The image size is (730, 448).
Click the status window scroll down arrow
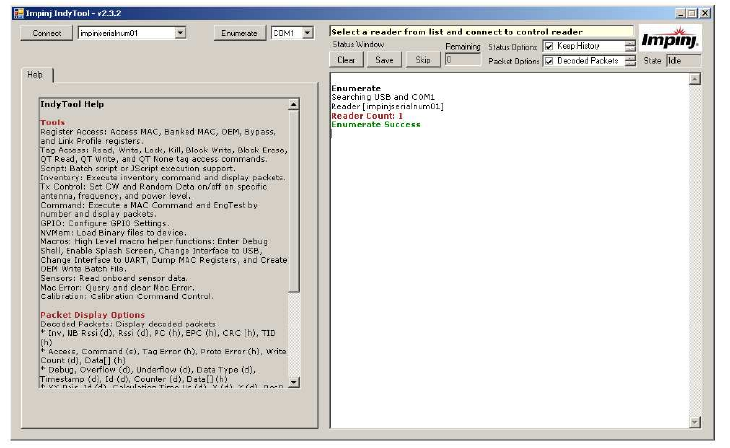(695, 422)
